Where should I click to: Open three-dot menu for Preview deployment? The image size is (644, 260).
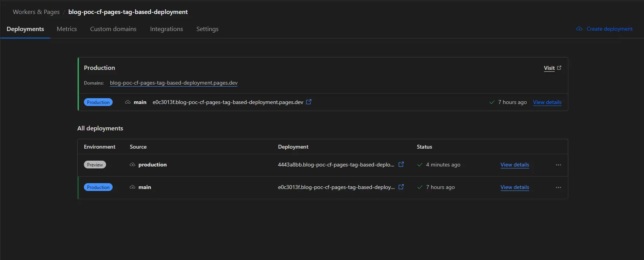pos(559,165)
